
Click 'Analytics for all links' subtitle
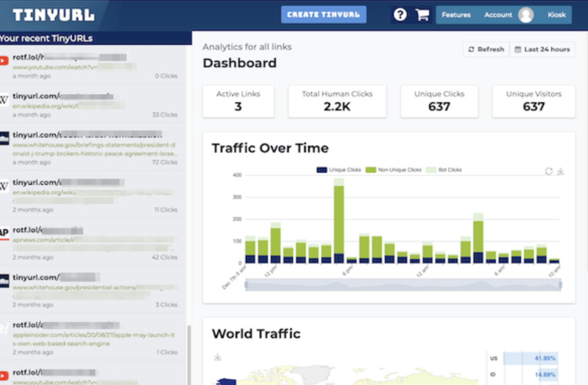(247, 47)
